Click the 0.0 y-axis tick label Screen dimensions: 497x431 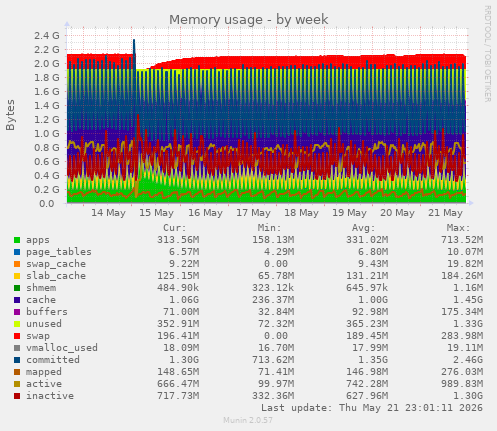[x=47, y=204]
